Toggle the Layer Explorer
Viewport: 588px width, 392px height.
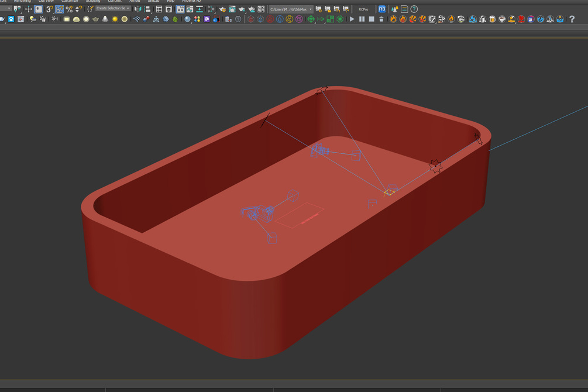[x=169, y=9]
